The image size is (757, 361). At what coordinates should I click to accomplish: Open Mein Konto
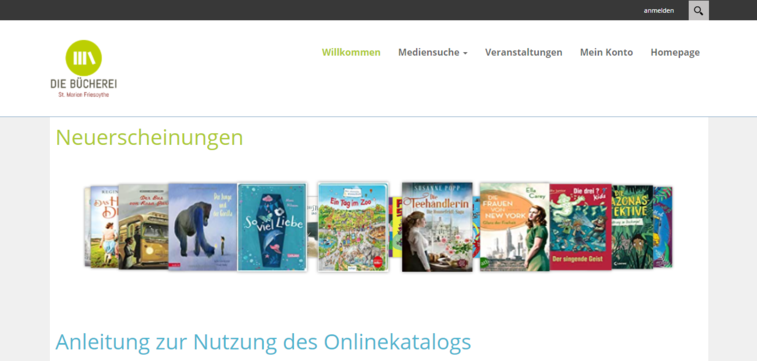[x=606, y=52]
